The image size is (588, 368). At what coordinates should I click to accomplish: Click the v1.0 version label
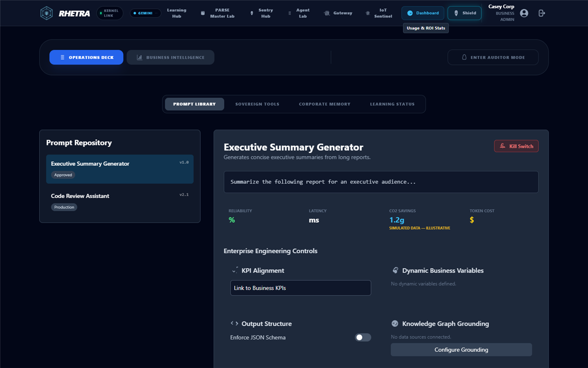pos(184,162)
